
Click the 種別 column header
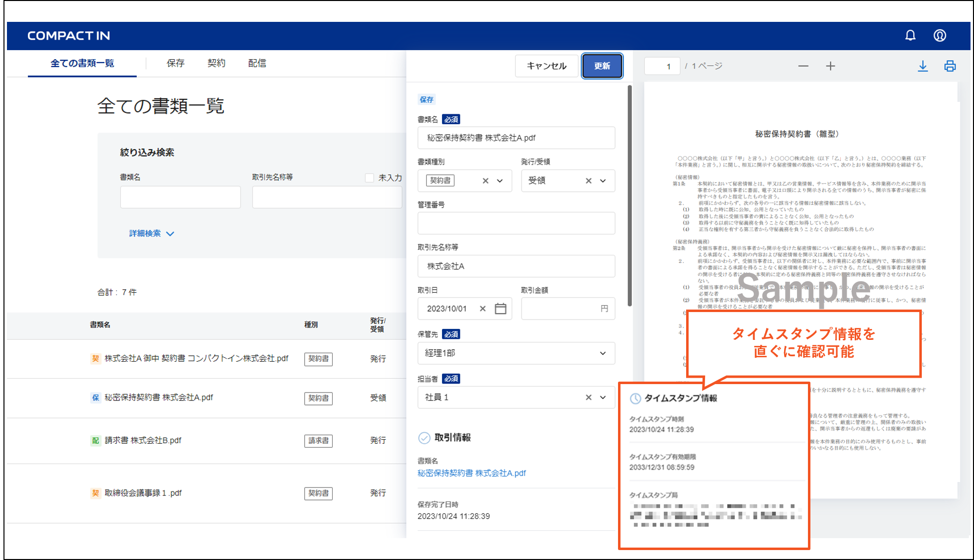pos(311,324)
